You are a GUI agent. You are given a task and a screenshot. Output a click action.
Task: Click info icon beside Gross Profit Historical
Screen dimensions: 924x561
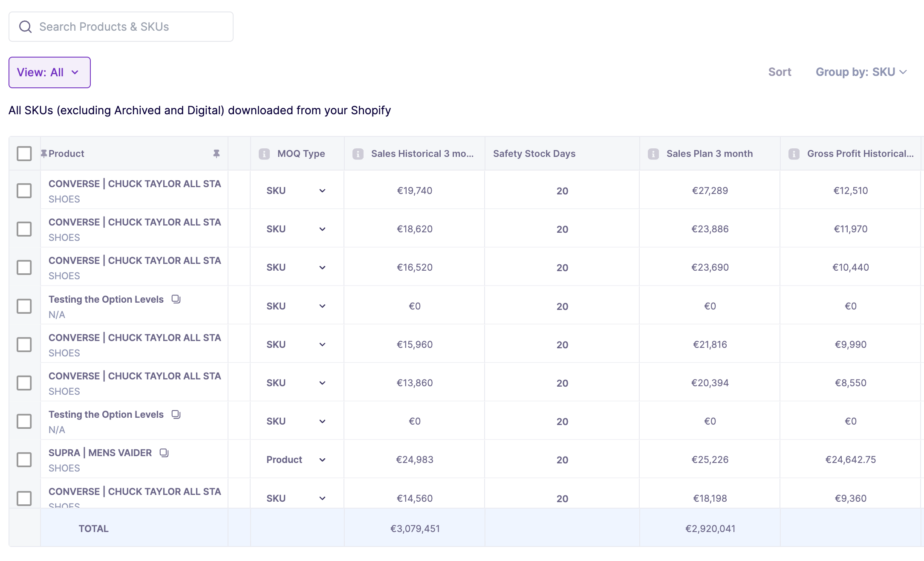(x=794, y=154)
